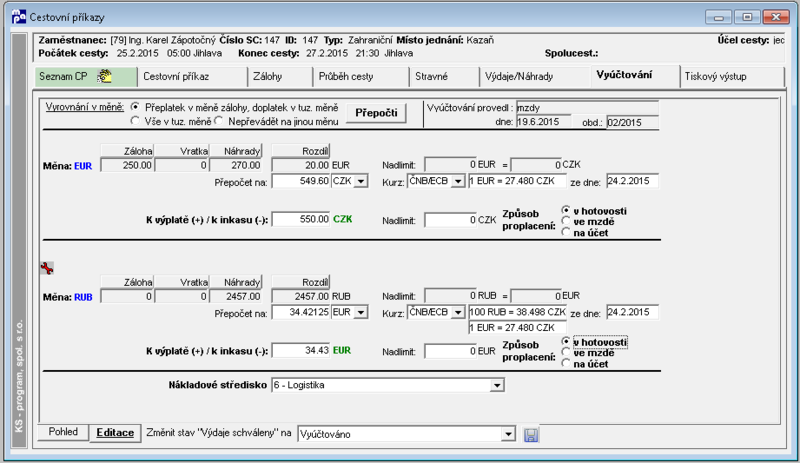Click the vertical KS - program sidebar
Image resolution: width=800 pixels, height=463 pixels.
point(19,241)
